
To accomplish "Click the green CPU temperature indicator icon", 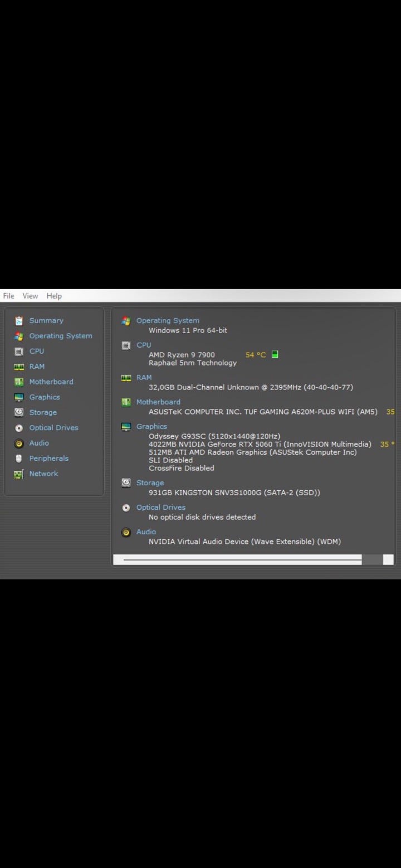I will pos(275,355).
